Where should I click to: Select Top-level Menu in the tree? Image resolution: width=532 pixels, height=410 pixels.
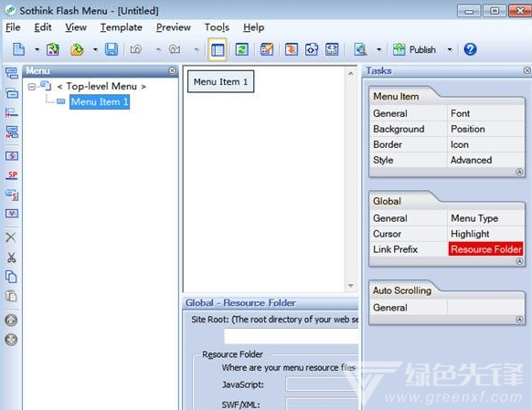(x=101, y=87)
